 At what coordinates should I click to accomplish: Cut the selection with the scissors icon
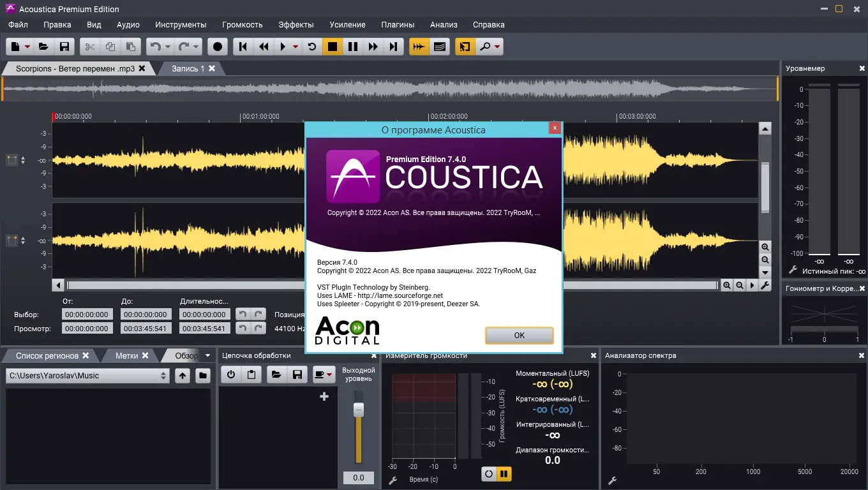click(90, 47)
